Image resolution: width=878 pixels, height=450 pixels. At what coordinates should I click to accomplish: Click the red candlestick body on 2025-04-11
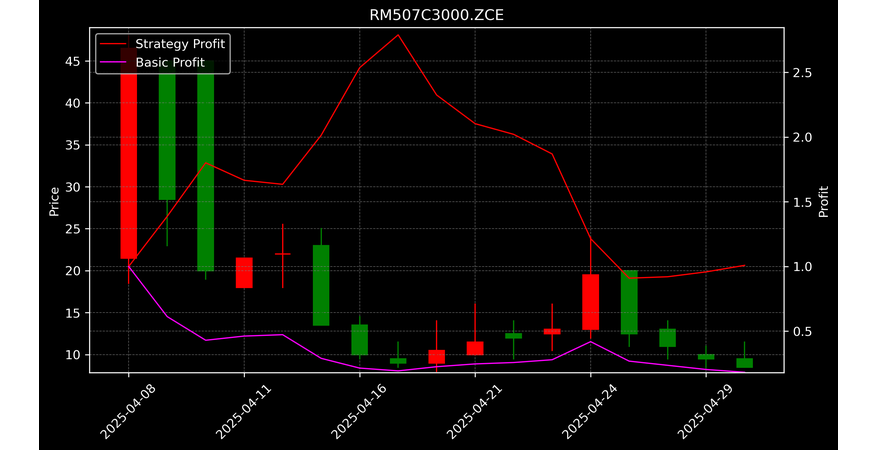click(244, 273)
